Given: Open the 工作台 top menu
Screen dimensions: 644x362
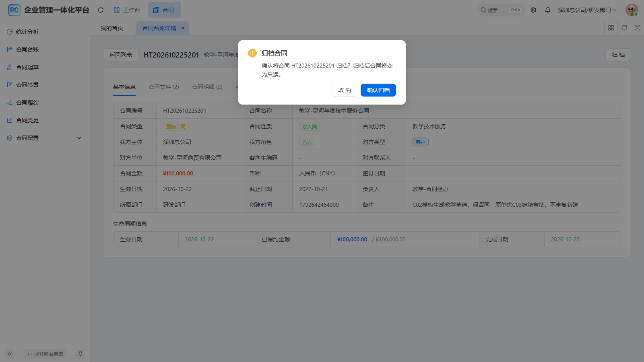Looking at the screenshot, I should pyautogui.click(x=127, y=10).
